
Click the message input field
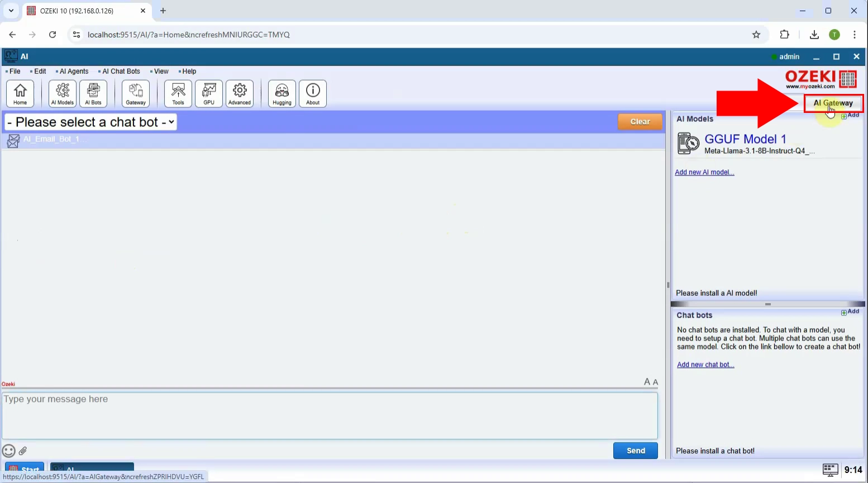coord(330,415)
